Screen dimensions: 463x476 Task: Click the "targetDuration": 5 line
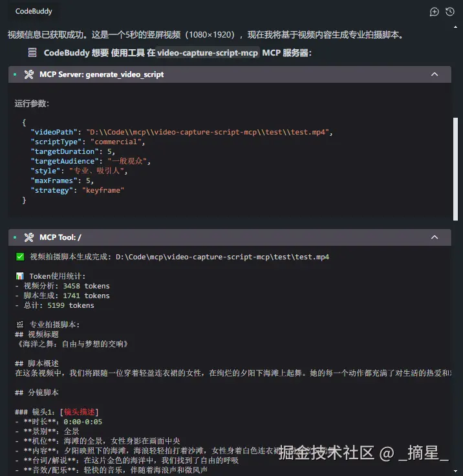(x=73, y=151)
